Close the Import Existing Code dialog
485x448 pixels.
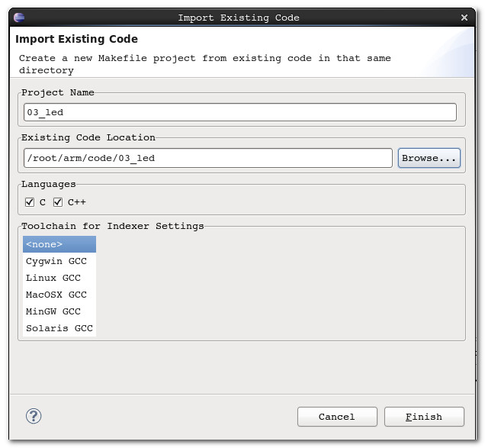coord(464,17)
